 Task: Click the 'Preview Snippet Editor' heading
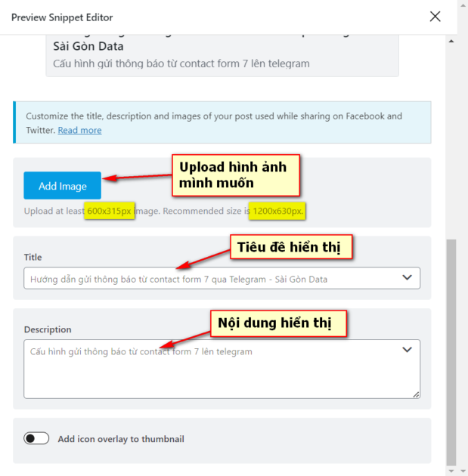tap(62, 17)
